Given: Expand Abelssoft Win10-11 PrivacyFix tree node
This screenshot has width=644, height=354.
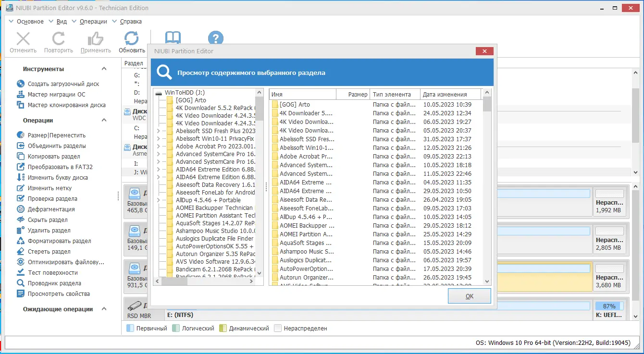Looking at the screenshot, I should coord(159,139).
